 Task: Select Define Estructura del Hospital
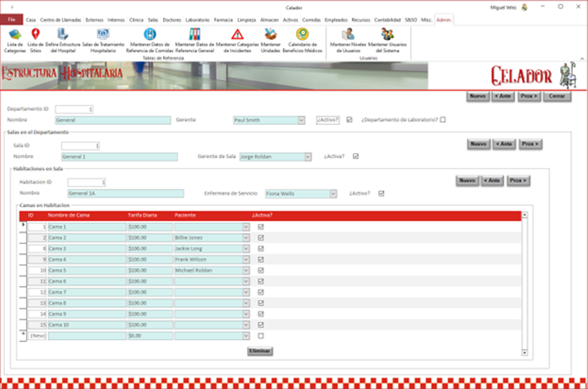coord(63,37)
